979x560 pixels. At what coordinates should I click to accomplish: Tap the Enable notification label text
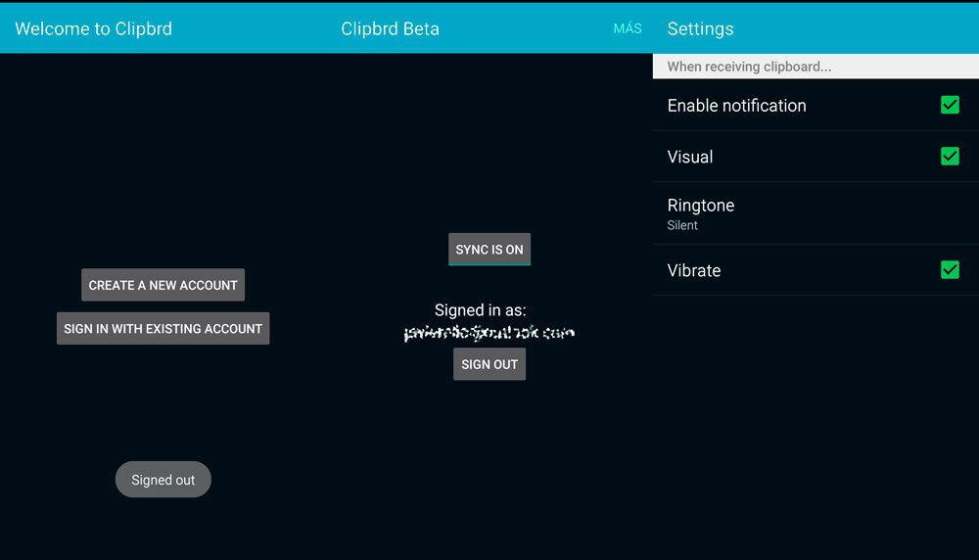pyautogui.click(x=736, y=106)
